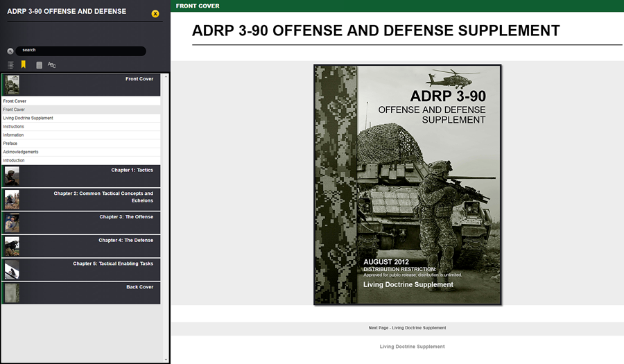Click the Next Page - Living Doctrine Supplement link
624x364 pixels.
[x=407, y=328]
